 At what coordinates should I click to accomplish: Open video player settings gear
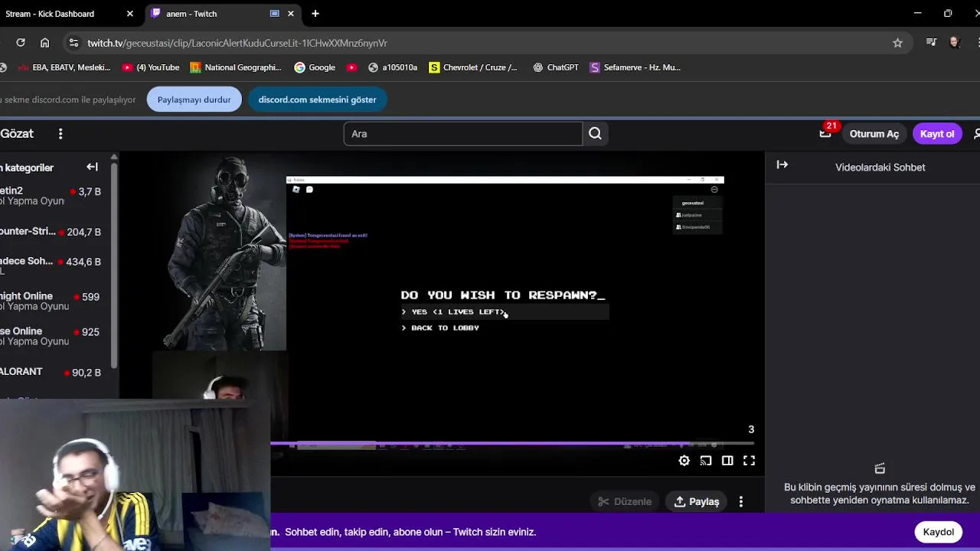(684, 461)
